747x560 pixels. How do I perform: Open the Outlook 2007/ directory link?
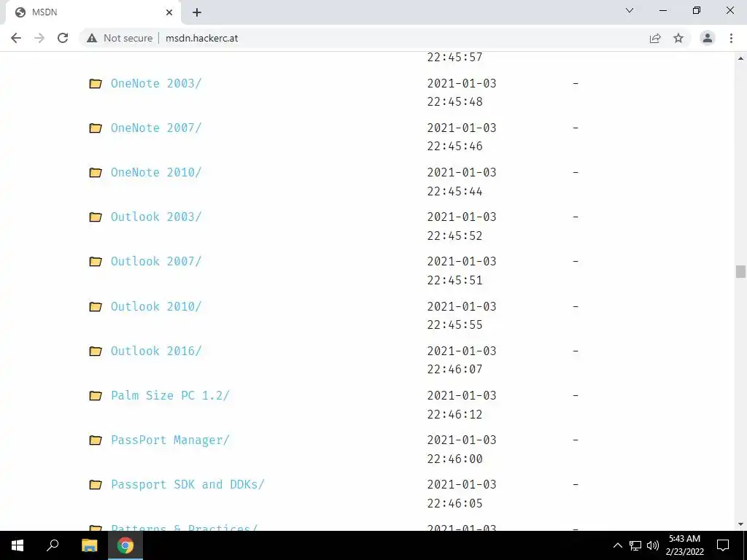(x=156, y=262)
